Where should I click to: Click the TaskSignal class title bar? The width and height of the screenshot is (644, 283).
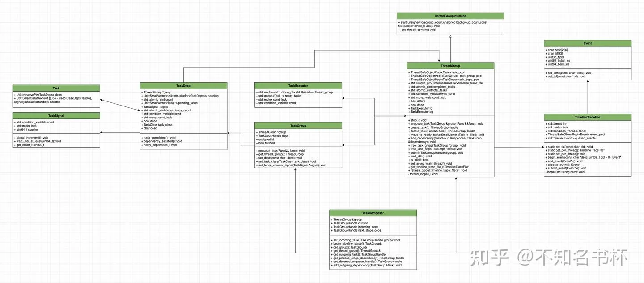coord(56,115)
